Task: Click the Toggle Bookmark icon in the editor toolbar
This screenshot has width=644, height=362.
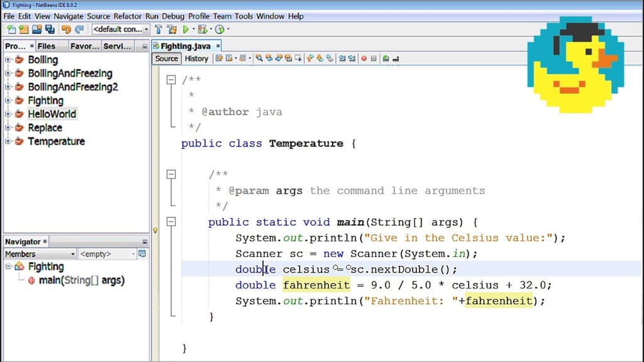Action: point(311,58)
